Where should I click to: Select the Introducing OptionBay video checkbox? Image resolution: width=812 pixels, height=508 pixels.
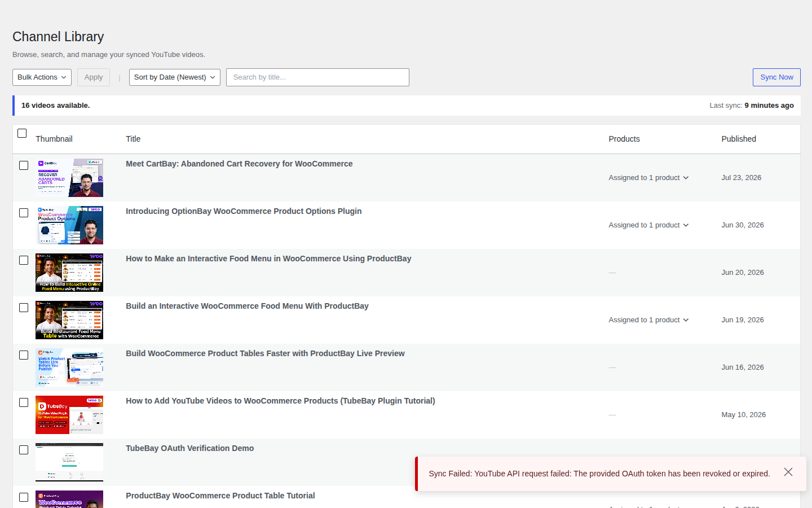pos(24,213)
